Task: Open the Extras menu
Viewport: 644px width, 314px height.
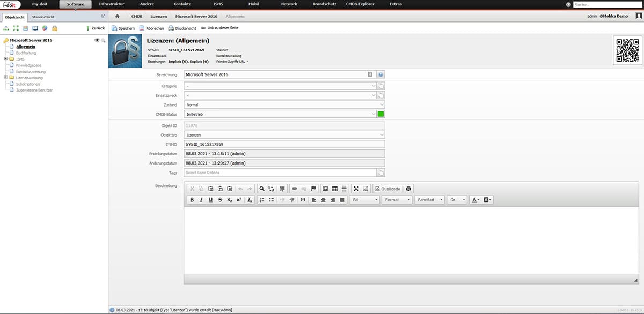Action: click(397, 4)
